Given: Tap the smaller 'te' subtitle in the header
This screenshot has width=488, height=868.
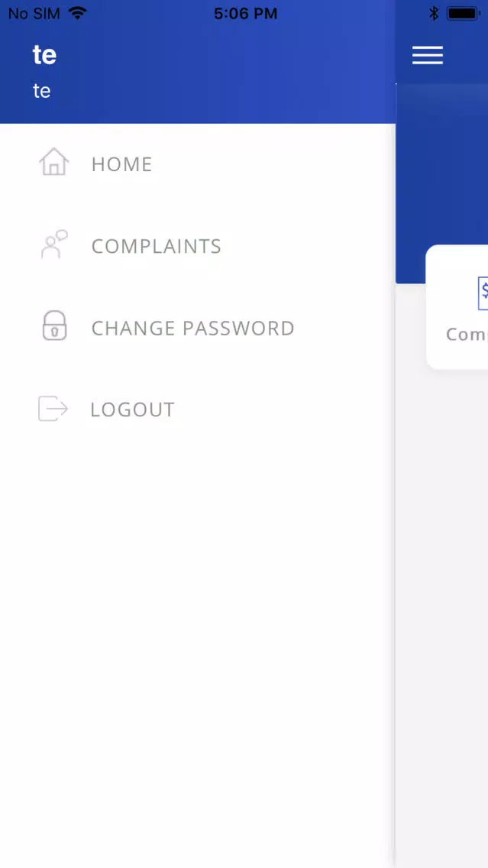Looking at the screenshot, I should point(41,91).
